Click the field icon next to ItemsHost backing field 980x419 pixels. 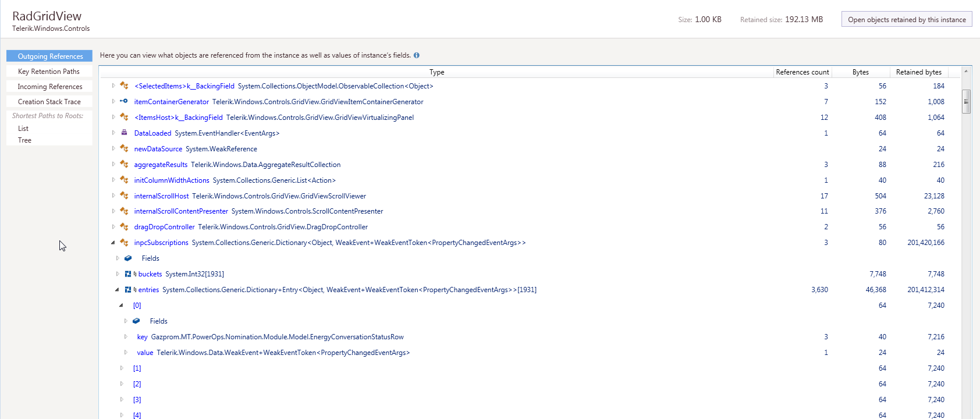pyautogui.click(x=124, y=117)
